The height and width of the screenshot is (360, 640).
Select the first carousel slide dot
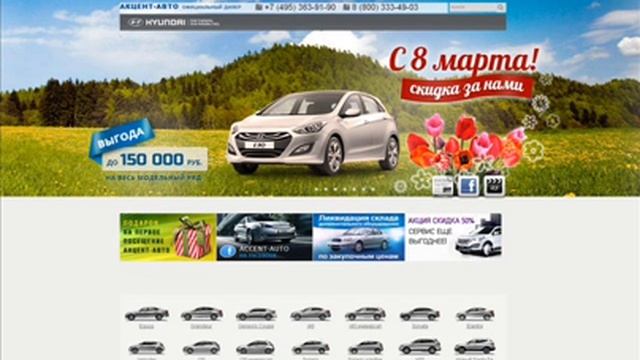coord(317,189)
